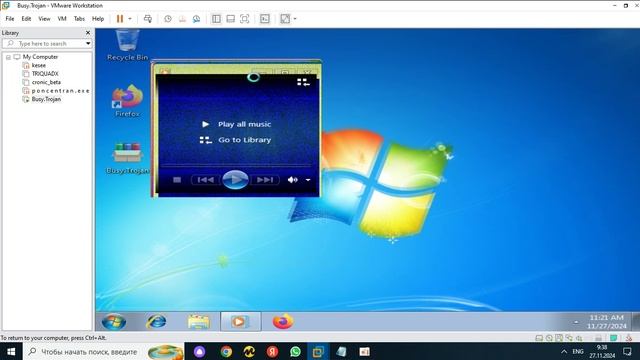This screenshot has height=360, width=640.
Task: Open the VM menu
Action: pos(62,19)
